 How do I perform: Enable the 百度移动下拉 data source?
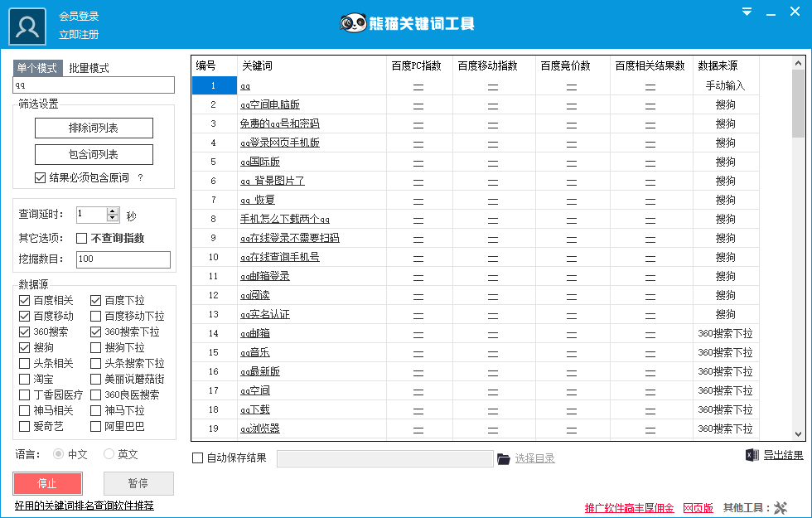click(x=95, y=316)
